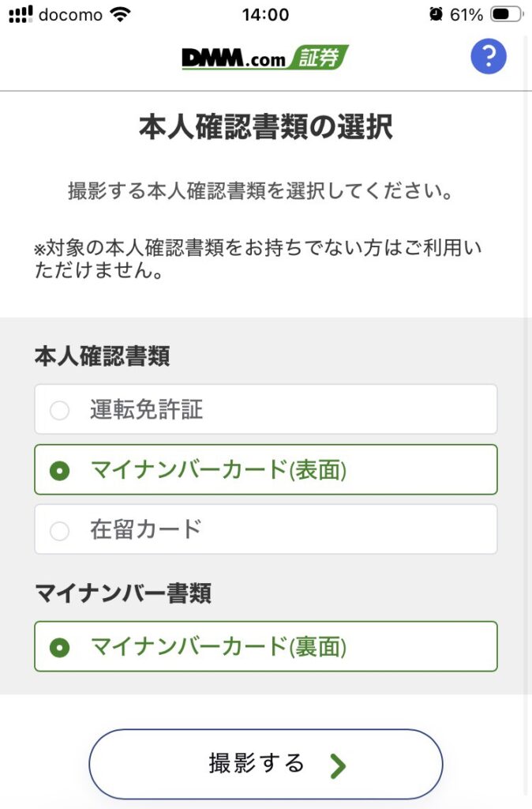Screen dimensions: 532x809
Task: Click green chevron arrow on 撮影する button
Action: pyautogui.click(x=338, y=766)
